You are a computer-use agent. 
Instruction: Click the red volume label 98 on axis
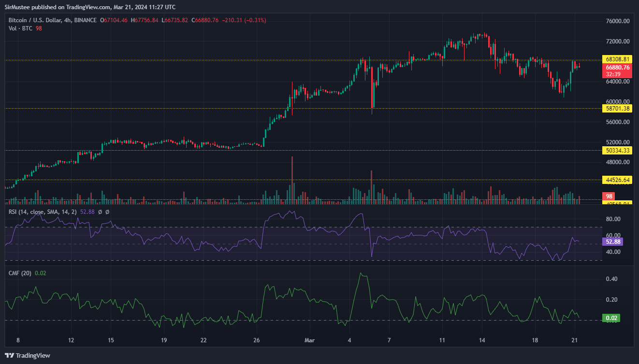click(x=610, y=196)
